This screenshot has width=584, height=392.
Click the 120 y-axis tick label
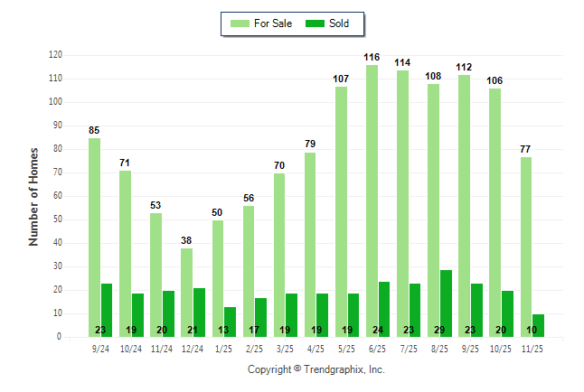point(55,55)
